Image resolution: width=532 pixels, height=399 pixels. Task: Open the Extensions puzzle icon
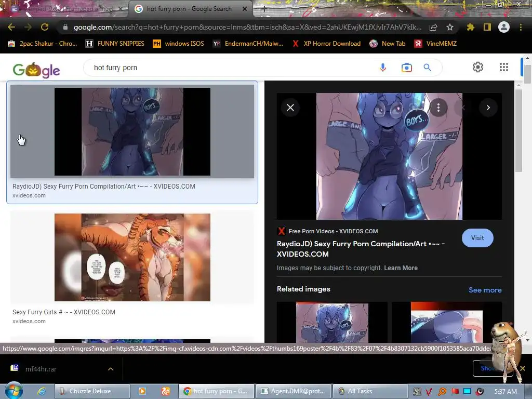[x=471, y=27]
